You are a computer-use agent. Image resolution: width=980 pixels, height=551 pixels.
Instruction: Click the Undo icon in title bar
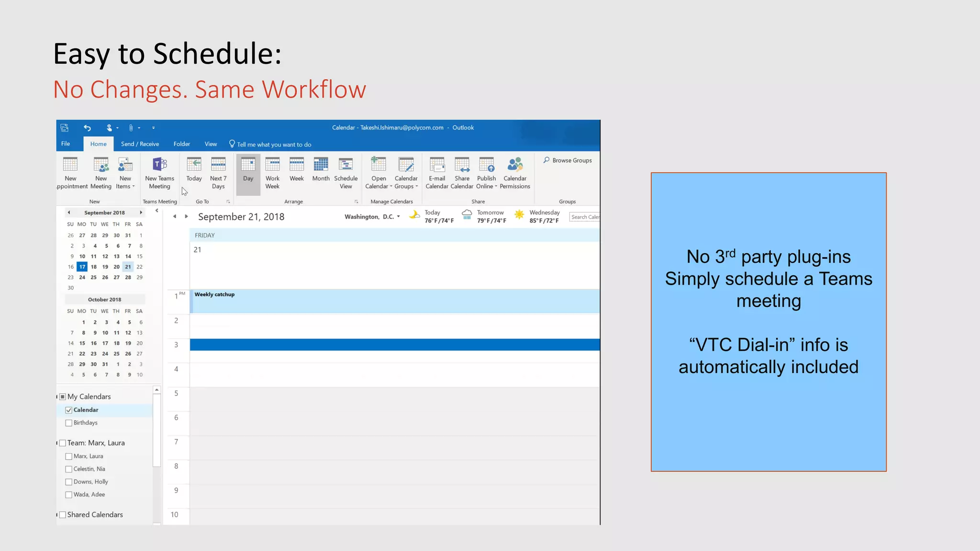tap(87, 128)
